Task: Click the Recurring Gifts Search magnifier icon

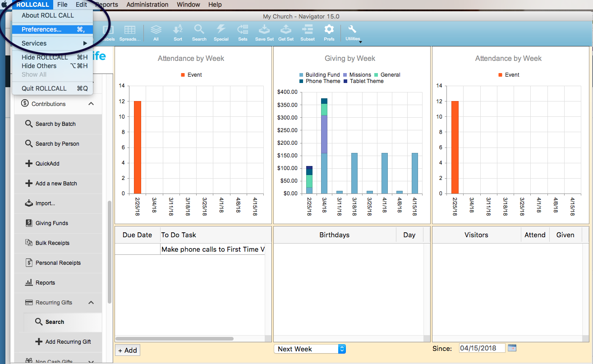Action: pos(38,322)
